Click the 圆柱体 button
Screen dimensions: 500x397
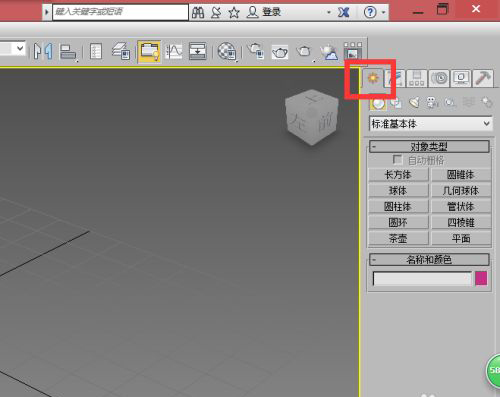pos(398,206)
